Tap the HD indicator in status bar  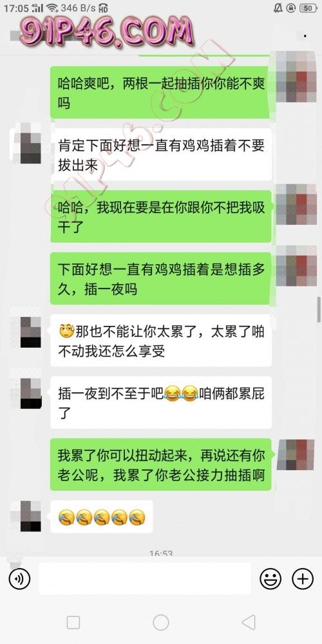click(104, 8)
